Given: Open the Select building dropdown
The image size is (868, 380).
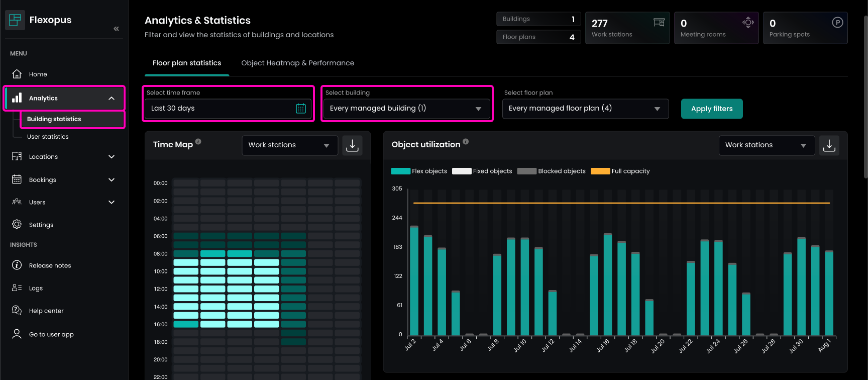Looking at the screenshot, I should (x=406, y=109).
